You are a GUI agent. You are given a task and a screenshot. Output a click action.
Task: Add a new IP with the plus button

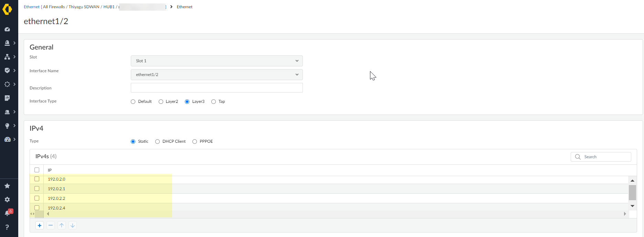[x=39, y=225]
